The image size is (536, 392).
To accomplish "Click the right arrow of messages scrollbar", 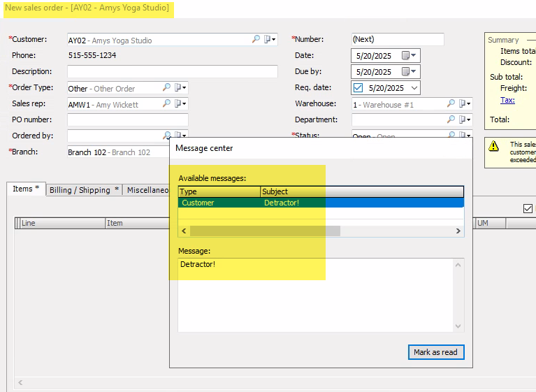I will tap(458, 231).
